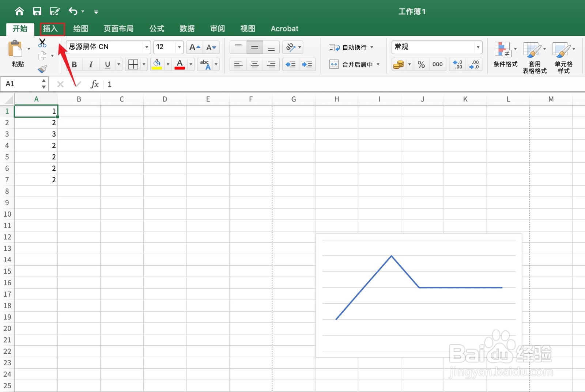Switch to 插入 tab
Viewport: 585px width, 392px height.
click(x=50, y=28)
